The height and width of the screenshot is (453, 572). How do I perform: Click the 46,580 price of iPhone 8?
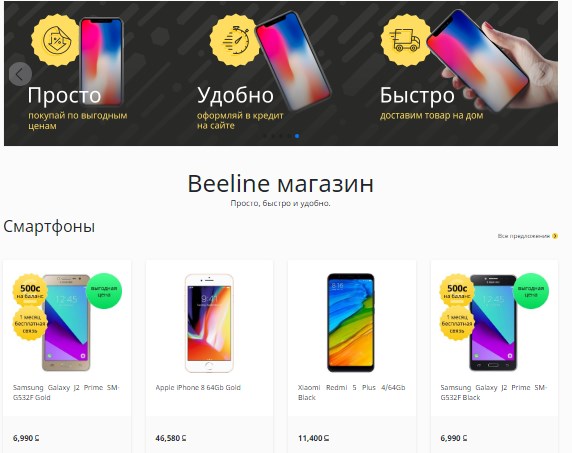pos(171,438)
